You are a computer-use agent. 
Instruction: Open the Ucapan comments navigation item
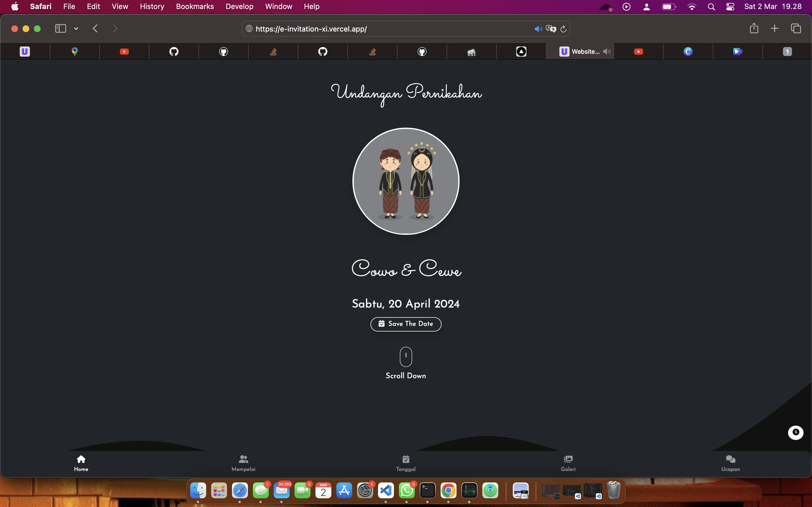click(x=731, y=463)
